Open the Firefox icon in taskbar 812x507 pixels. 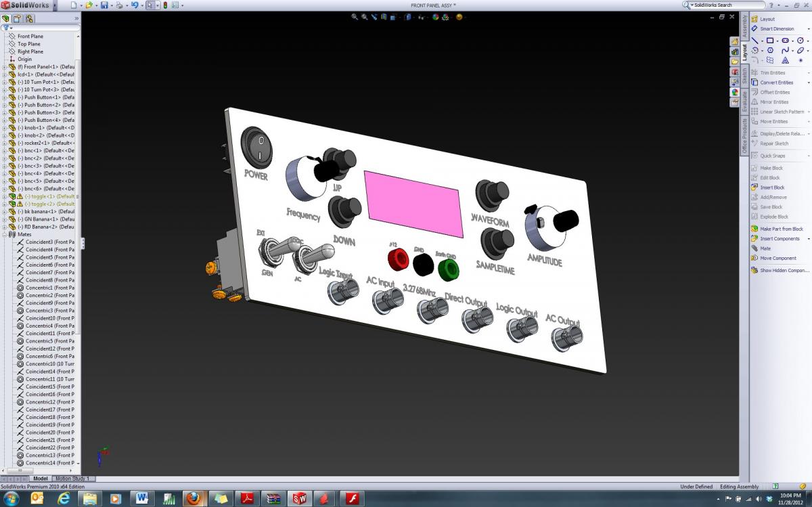tap(193, 498)
